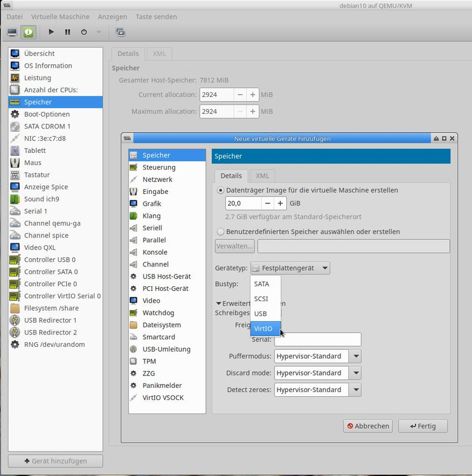Select USB Redirector 1 device
This screenshot has height=476, width=472.
(x=55, y=320)
